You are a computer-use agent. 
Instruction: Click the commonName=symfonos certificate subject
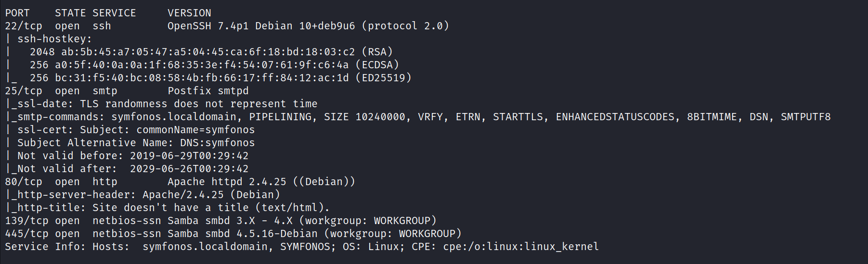195,130
